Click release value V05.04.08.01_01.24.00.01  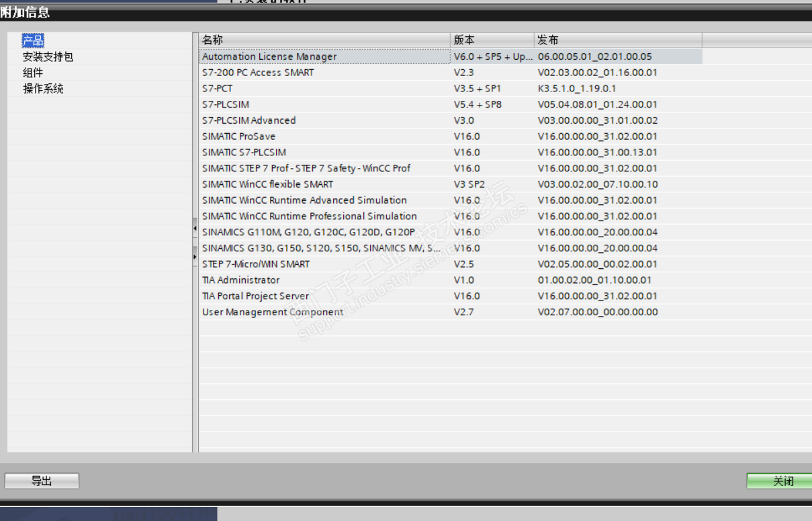click(598, 104)
